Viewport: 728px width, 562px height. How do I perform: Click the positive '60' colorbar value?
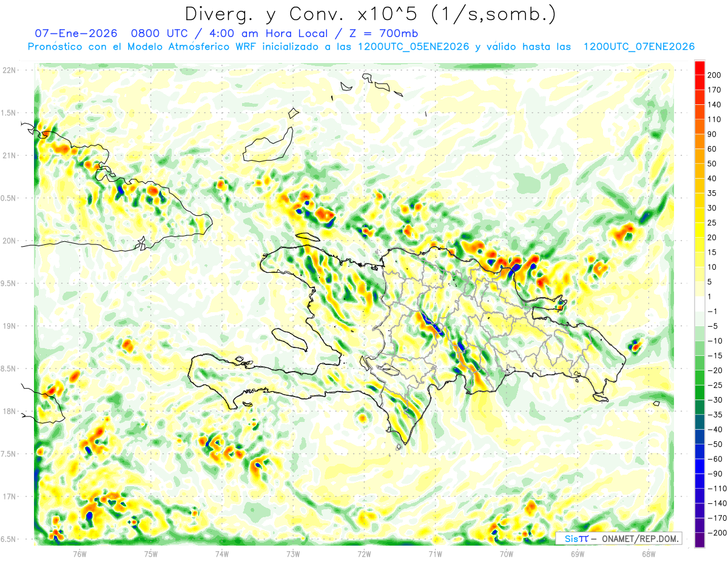[x=712, y=149]
